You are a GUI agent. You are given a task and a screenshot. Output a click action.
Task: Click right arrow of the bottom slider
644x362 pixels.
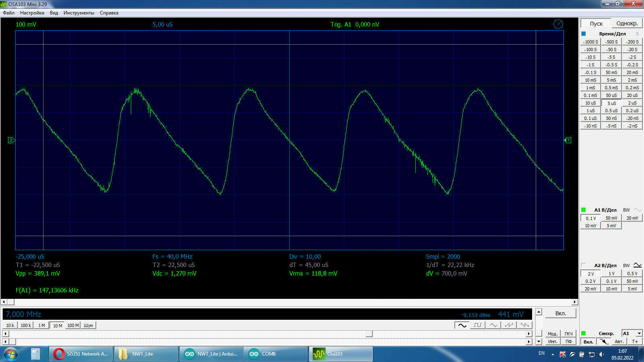click(529, 341)
